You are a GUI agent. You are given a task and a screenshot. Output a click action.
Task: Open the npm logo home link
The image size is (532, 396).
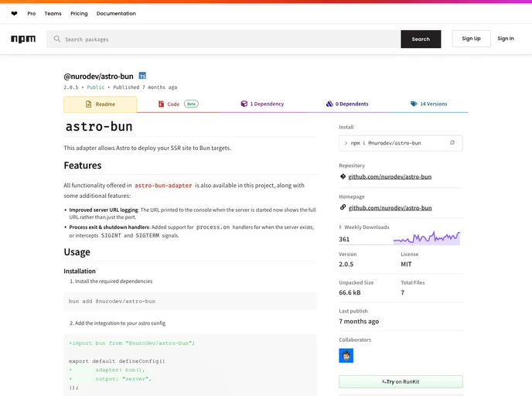coord(23,39)
